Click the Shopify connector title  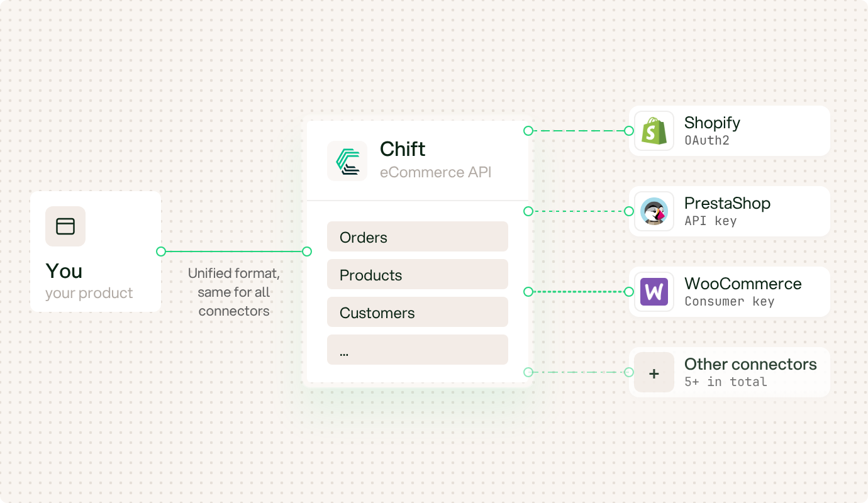click(x=712, y=123)
